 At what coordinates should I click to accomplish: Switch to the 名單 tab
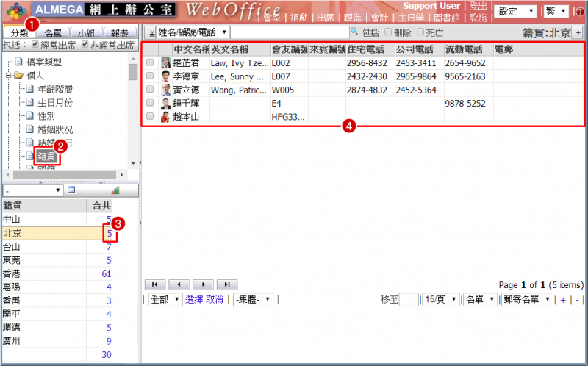(x=52, y=34)
